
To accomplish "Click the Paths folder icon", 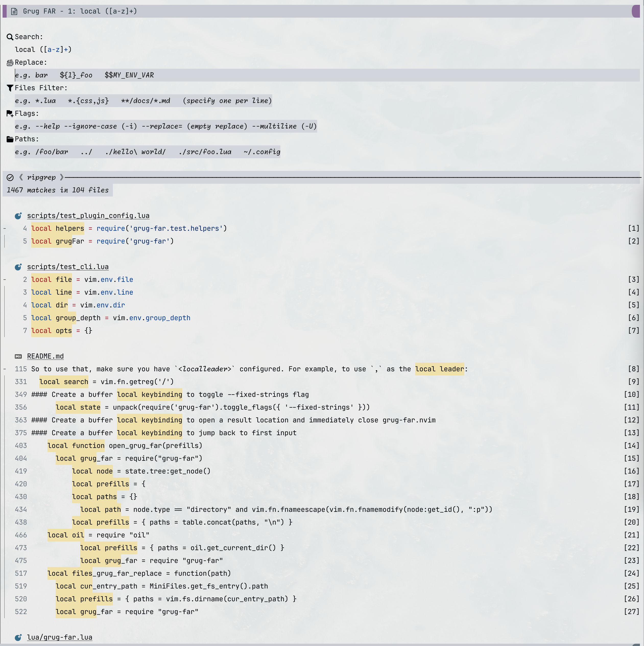I will (x=10, y=139).
